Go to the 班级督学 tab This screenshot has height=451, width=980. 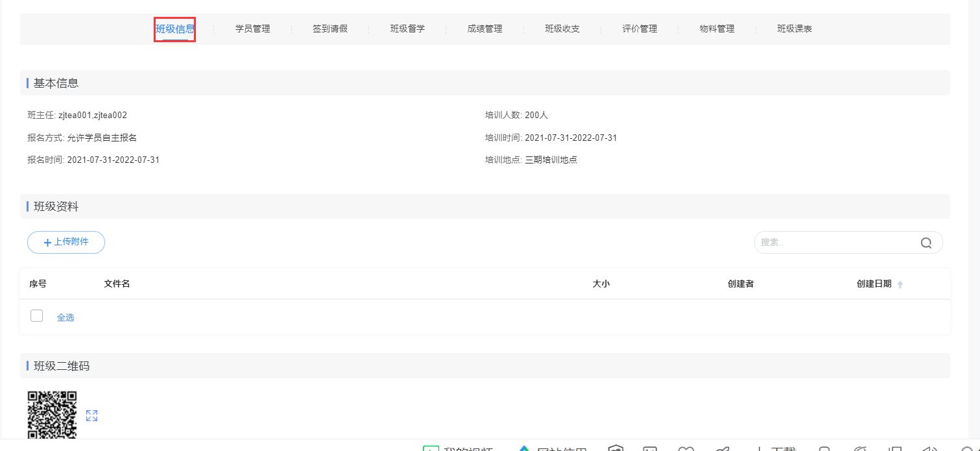tap(407, 29)
